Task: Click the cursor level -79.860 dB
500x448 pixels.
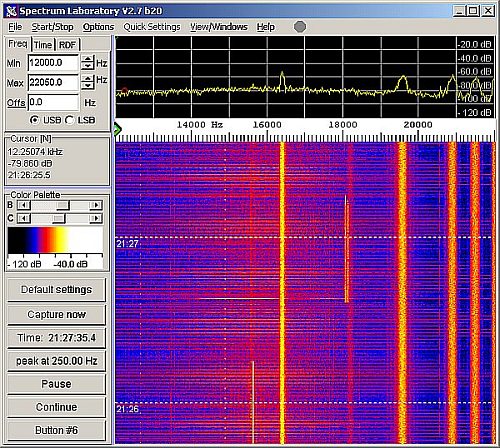Action: [x=30, y=164]
